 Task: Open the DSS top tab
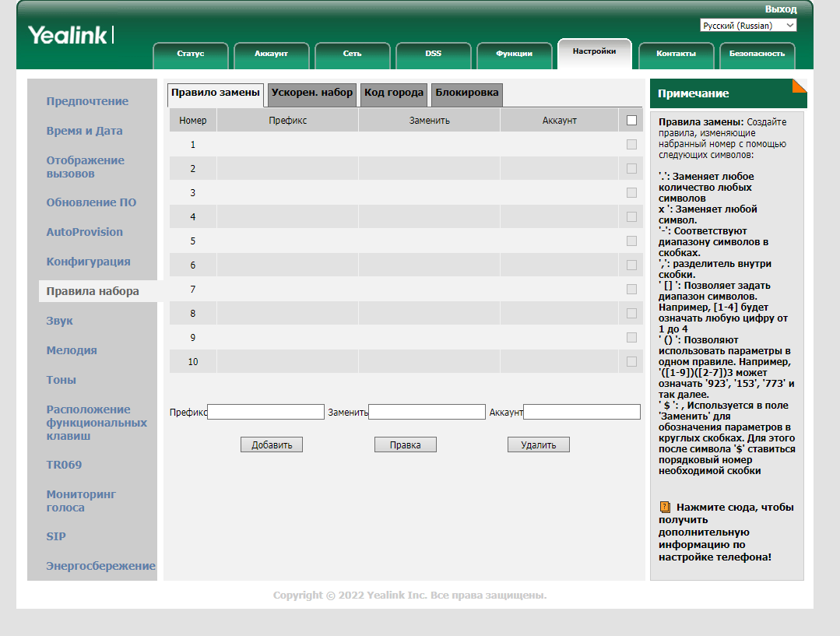(434, 54)
